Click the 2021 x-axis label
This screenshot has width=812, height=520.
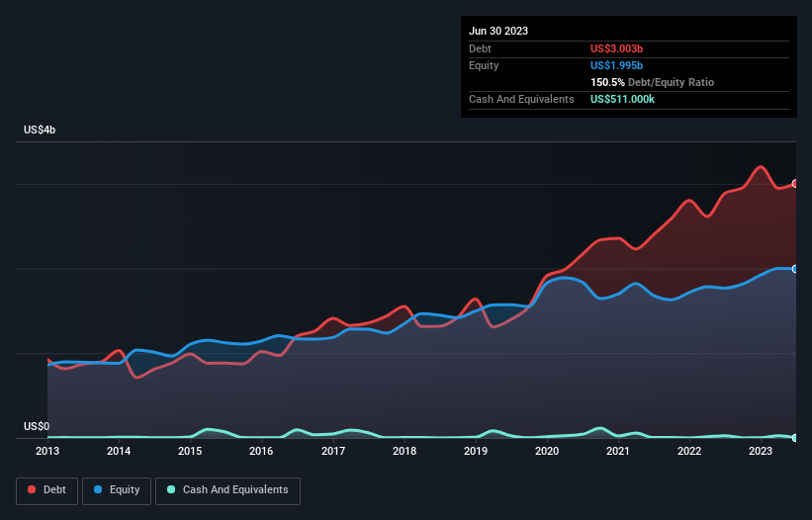tap(618, 451)
